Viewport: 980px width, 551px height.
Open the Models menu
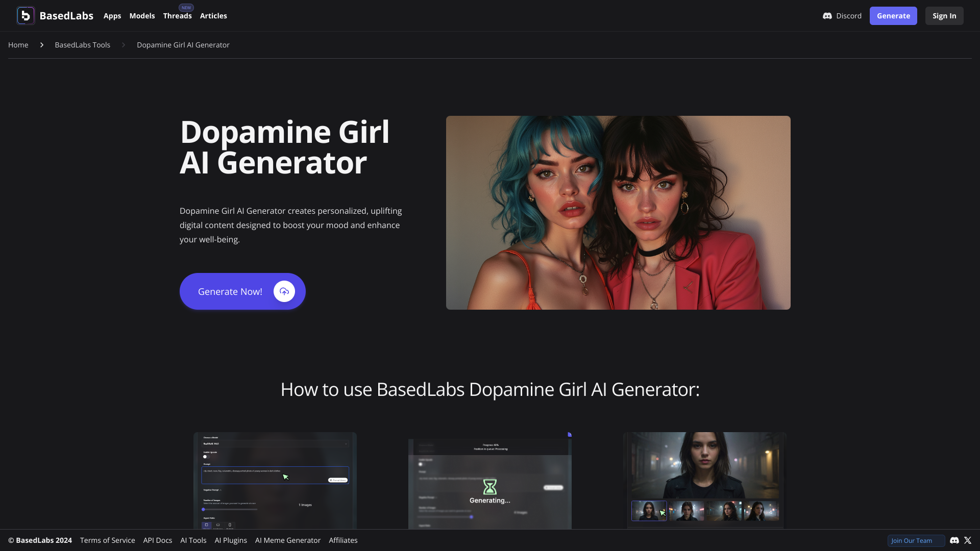pos(142,16)
